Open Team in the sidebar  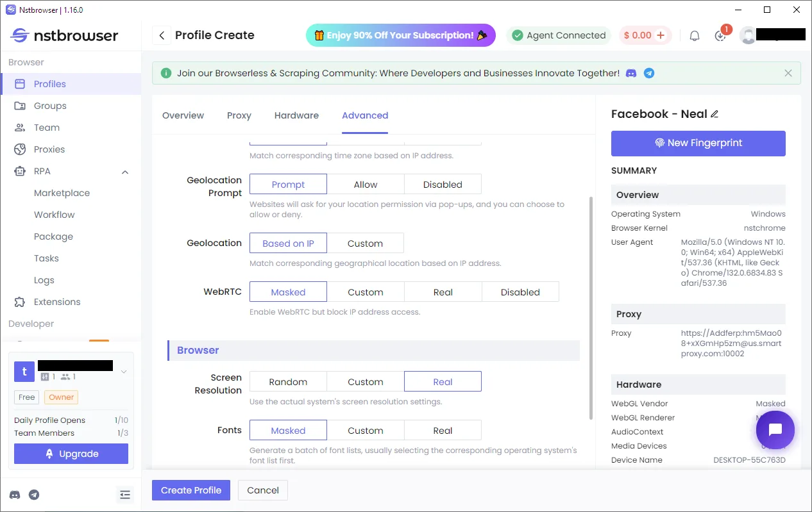[x=71, y=128]
